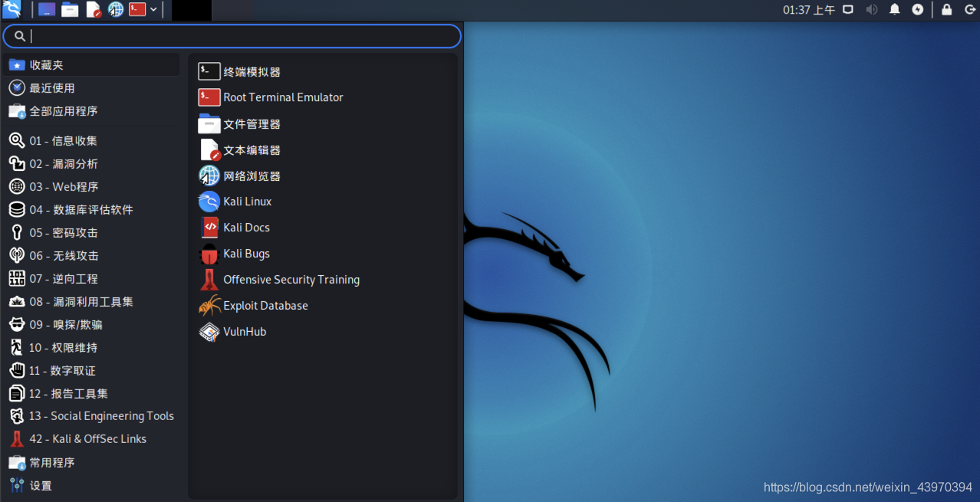Launch the text editor from the top panel
The image size is (980, 502).
[x=93, y=10]
